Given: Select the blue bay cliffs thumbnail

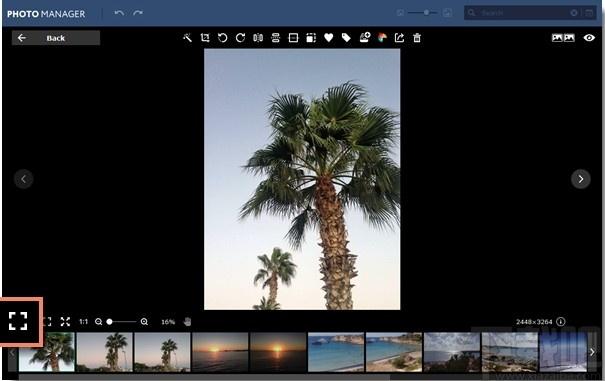Looking at the screenshot, I should pos(336,352).
